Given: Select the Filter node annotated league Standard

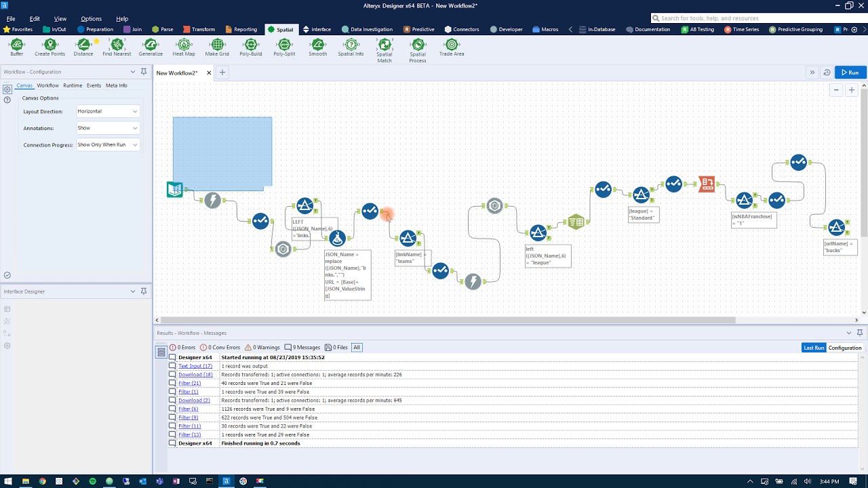Looking at the screenshot, I should [x=641, y=197].
